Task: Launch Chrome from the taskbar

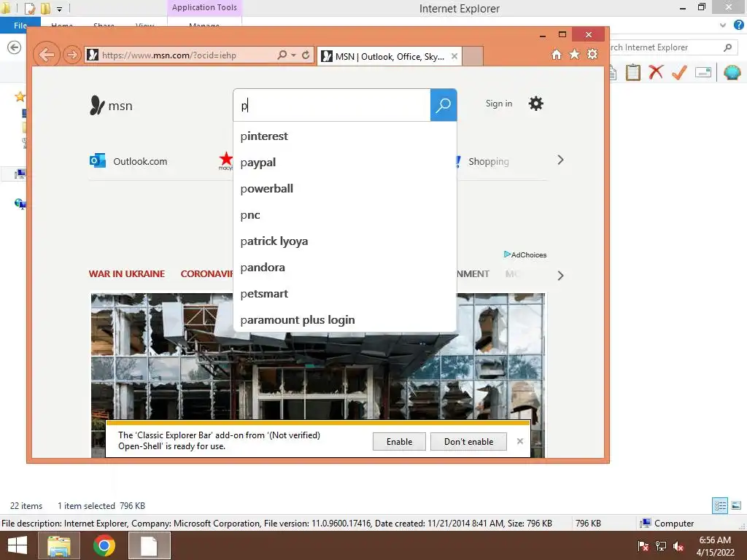Action: tap(104, 545)
